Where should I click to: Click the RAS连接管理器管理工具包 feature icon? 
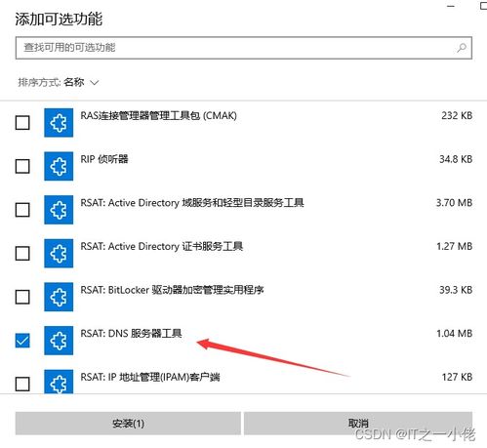[x=59, y=123]
